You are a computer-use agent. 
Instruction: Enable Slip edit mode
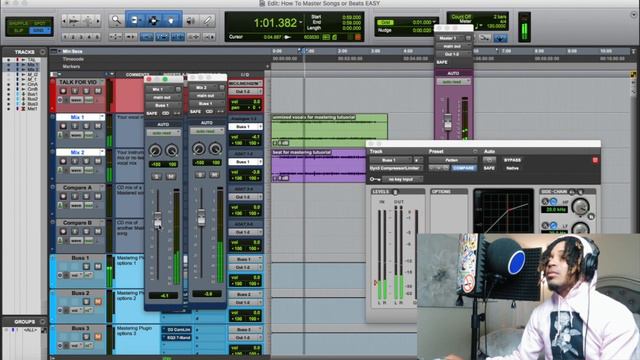tap(19, 31)
